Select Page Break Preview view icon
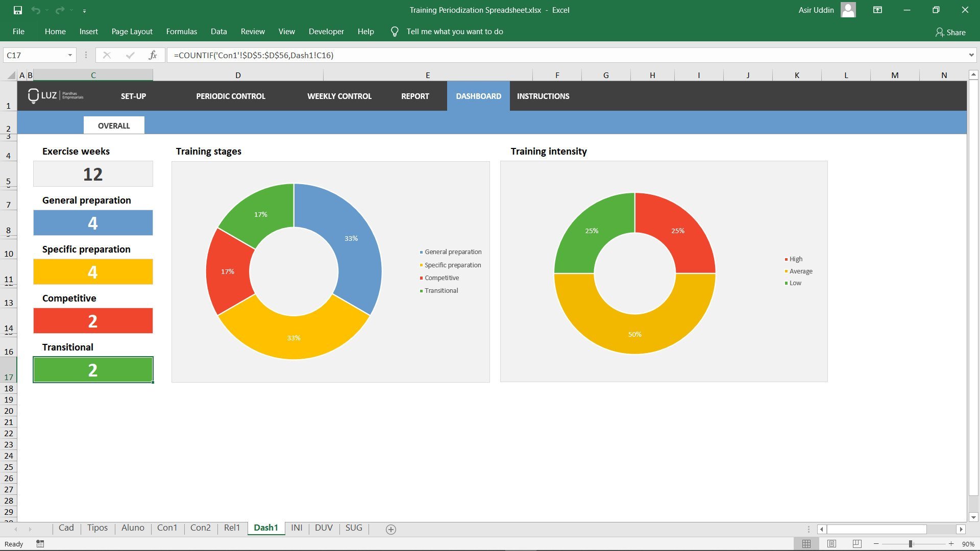 tap(857, 544)
